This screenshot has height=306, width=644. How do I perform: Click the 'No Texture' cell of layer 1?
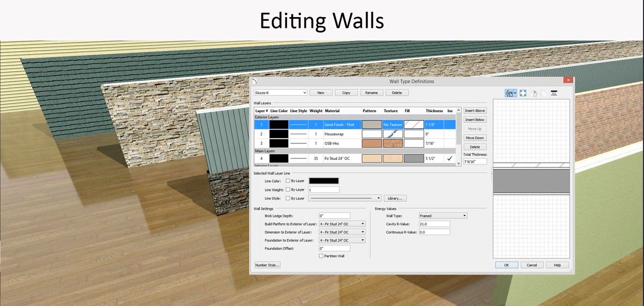click(x=393, y=124)
